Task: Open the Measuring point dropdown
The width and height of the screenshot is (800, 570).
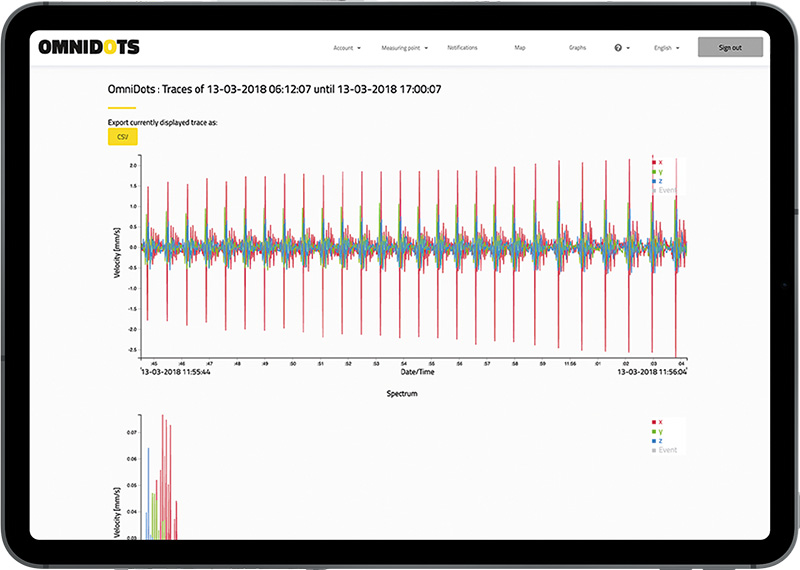Action: (403, 47)
